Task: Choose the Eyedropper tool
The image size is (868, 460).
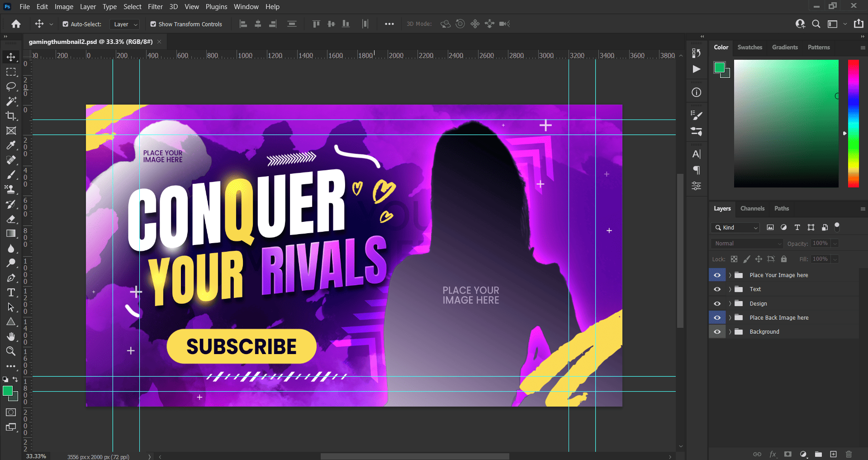Action: [11, 145]
